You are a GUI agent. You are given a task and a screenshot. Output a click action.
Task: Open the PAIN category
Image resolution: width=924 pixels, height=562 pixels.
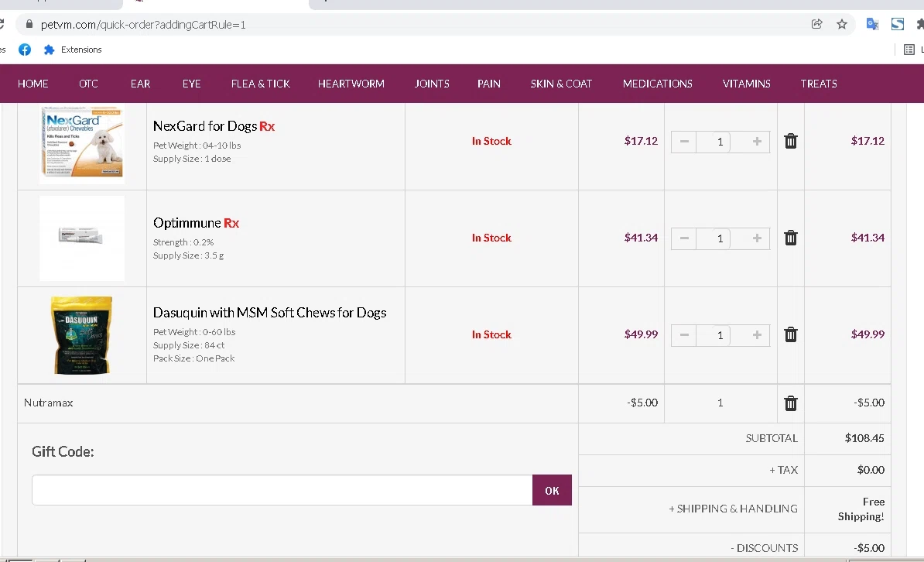pos(489,84)
